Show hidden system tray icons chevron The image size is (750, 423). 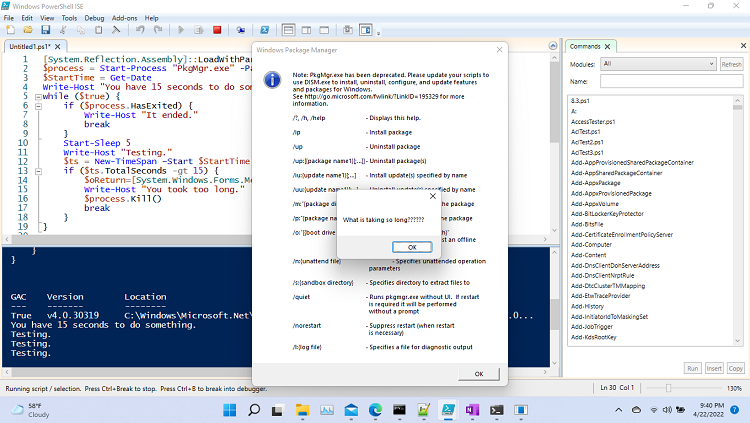click(618, 410)
